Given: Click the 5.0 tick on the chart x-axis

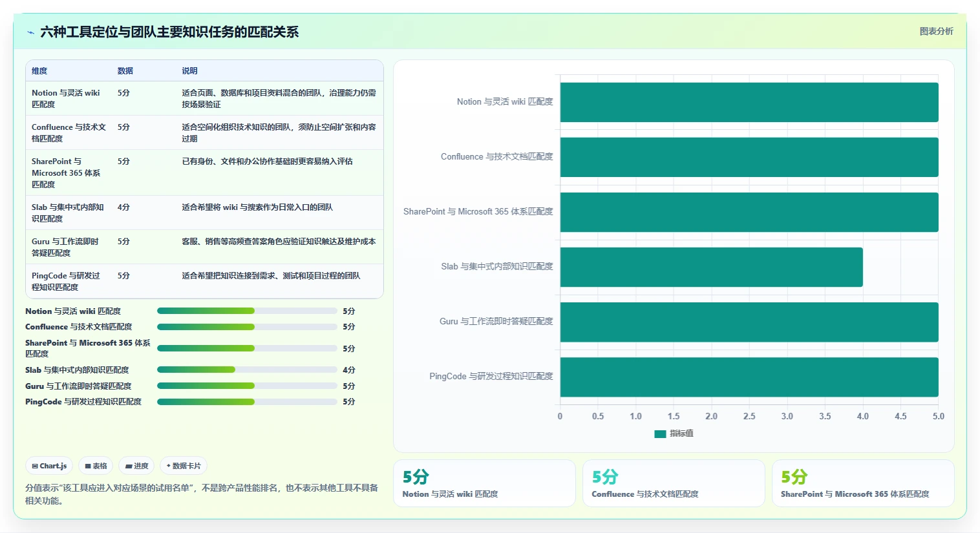Looking at the screenshot, I should (x=938, y=417).
